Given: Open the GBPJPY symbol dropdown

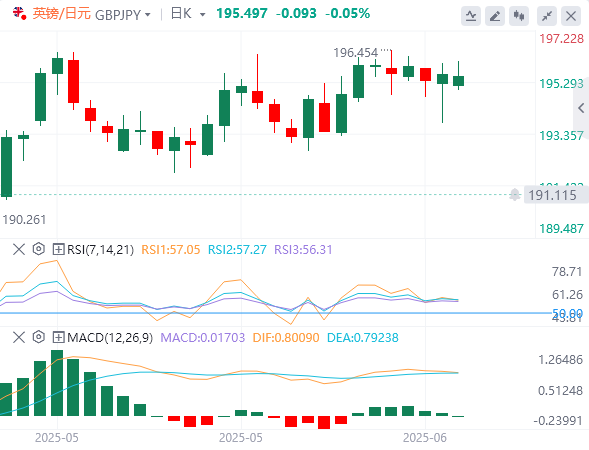Looking at the screenshot, I should [123, 15].
